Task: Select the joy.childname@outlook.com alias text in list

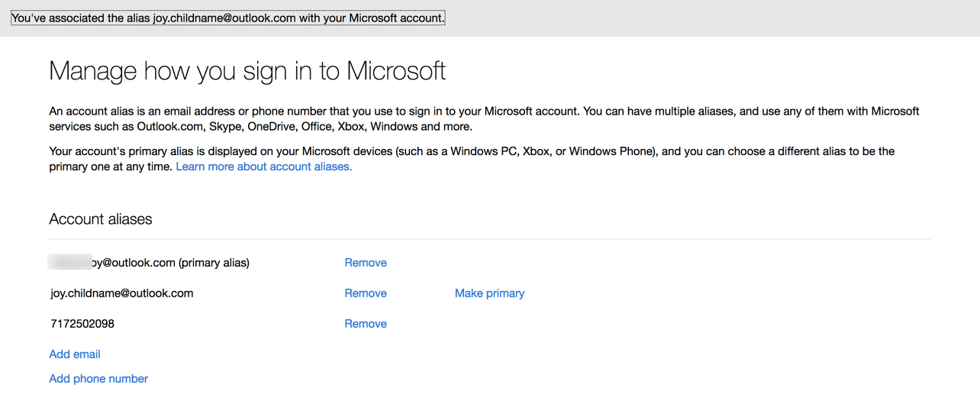Action: (122, 293)
